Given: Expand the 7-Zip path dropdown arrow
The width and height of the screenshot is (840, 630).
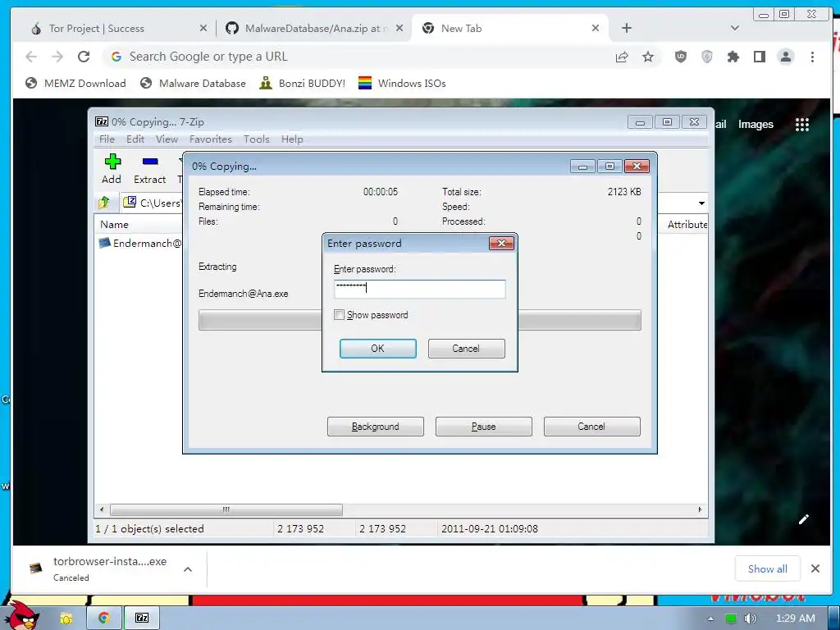Looking at the screenshot, I should pyautogui.click(x=701, y=203).
